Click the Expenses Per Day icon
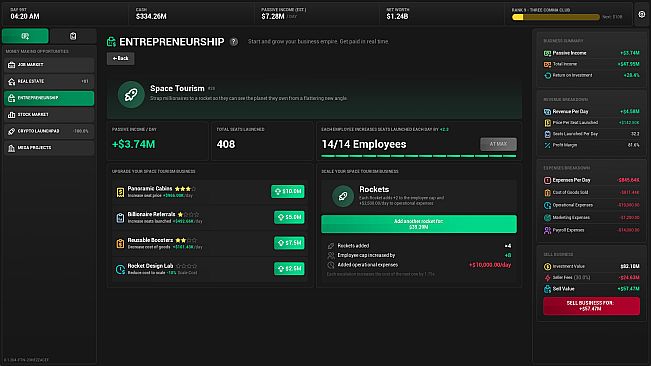651x366 pixels. [547, 180]
